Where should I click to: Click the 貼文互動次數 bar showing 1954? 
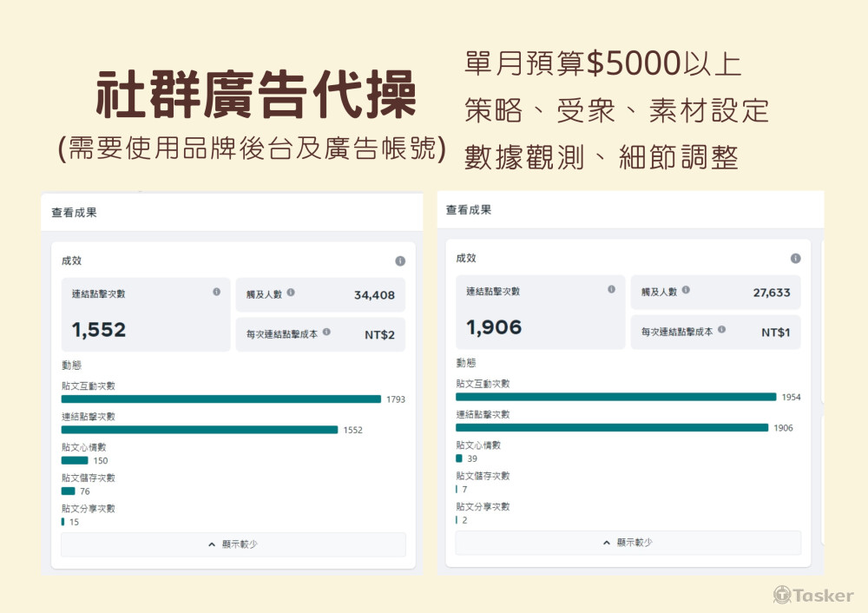[615, 397]
